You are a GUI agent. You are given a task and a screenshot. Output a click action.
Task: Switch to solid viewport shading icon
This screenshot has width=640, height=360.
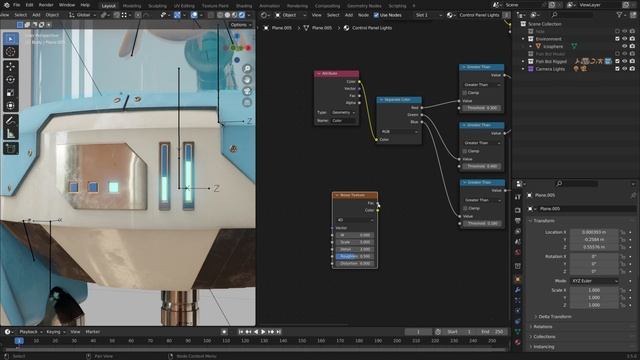(227, 15)
